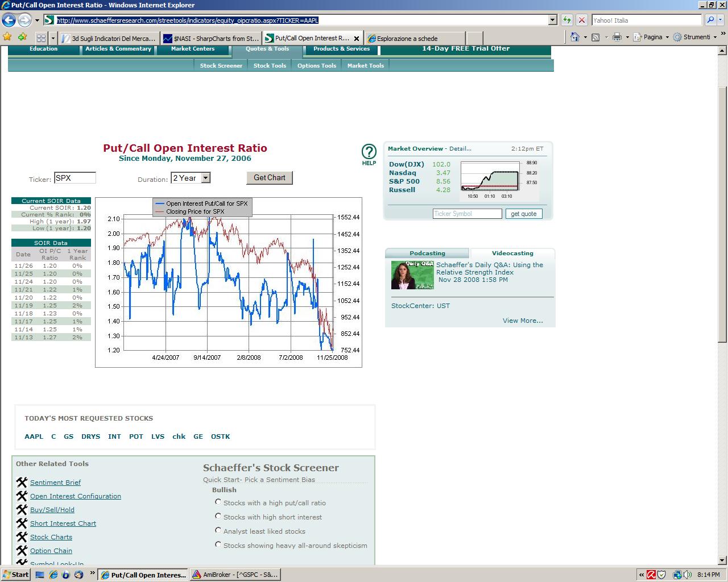Open the Print options dropdown arrow
This screenshot has height=582, width=728.
click(x=627, y=37)
